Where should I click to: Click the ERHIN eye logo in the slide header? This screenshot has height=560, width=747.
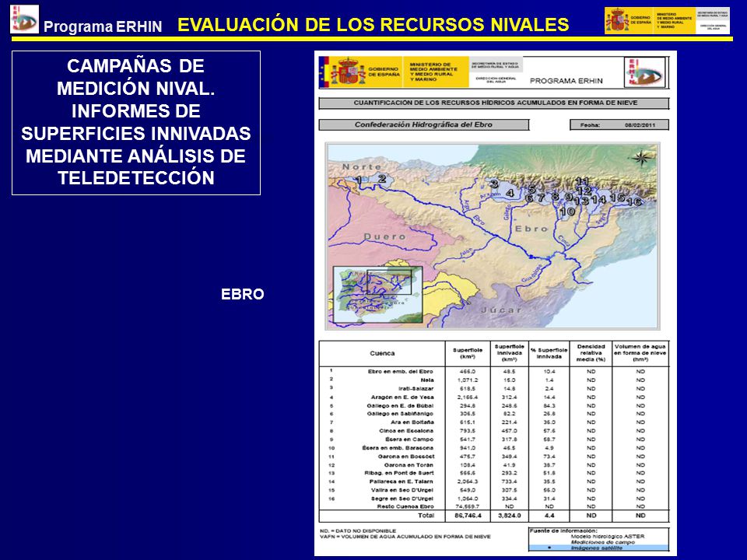tap(24, 19)
